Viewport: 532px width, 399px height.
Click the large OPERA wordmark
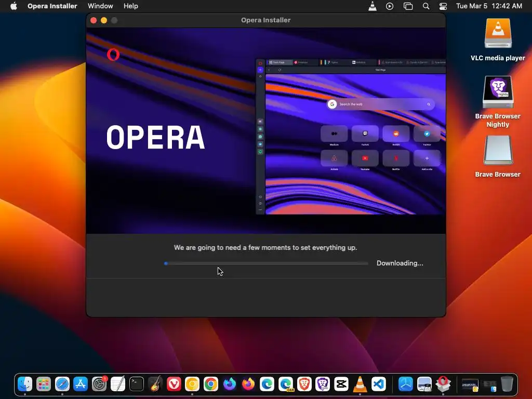[155, 137]
